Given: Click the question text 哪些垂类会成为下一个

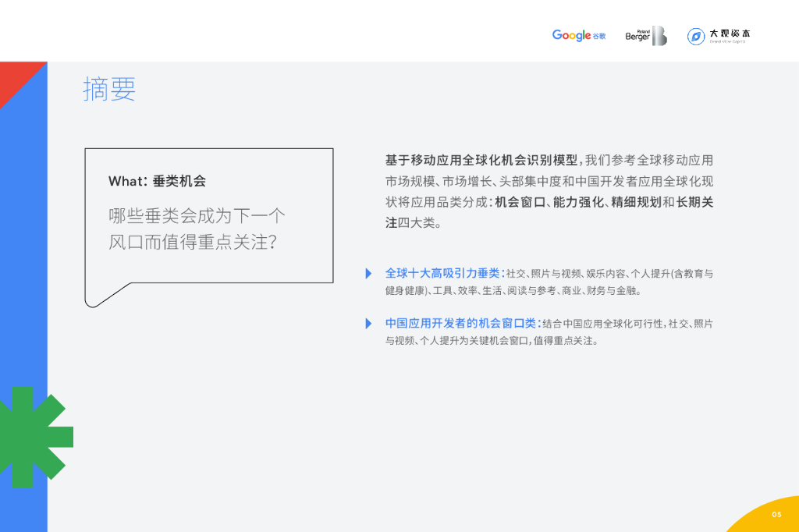Looking at the screenshot, I should pos(197,216).
